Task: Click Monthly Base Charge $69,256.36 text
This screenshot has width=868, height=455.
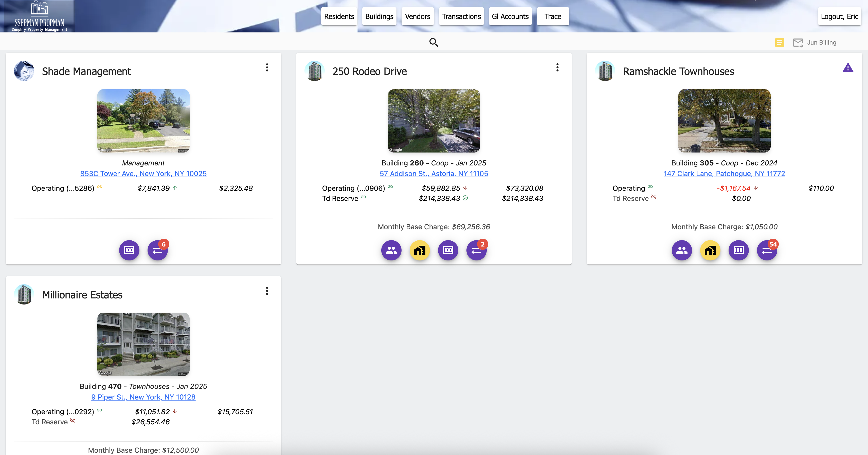Action: 434,227
